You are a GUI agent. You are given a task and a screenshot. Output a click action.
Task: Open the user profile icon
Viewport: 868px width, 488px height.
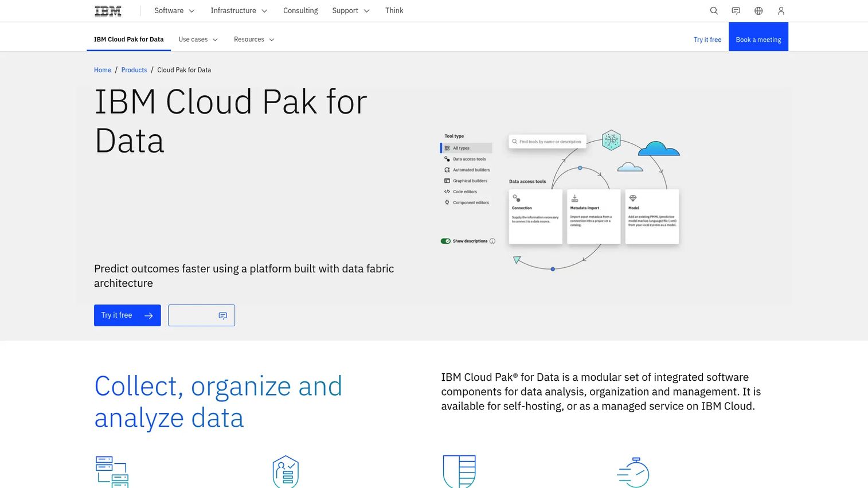(x=781, y=11)
